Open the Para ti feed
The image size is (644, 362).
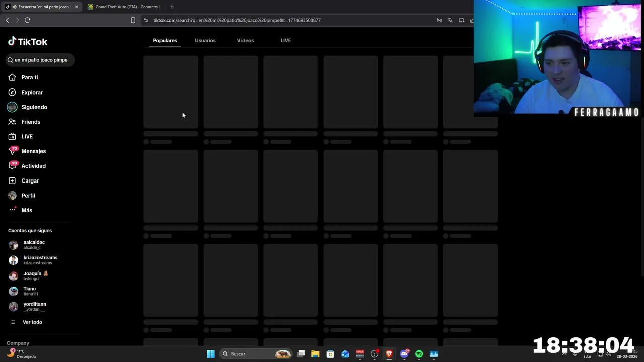pos(23,77)
